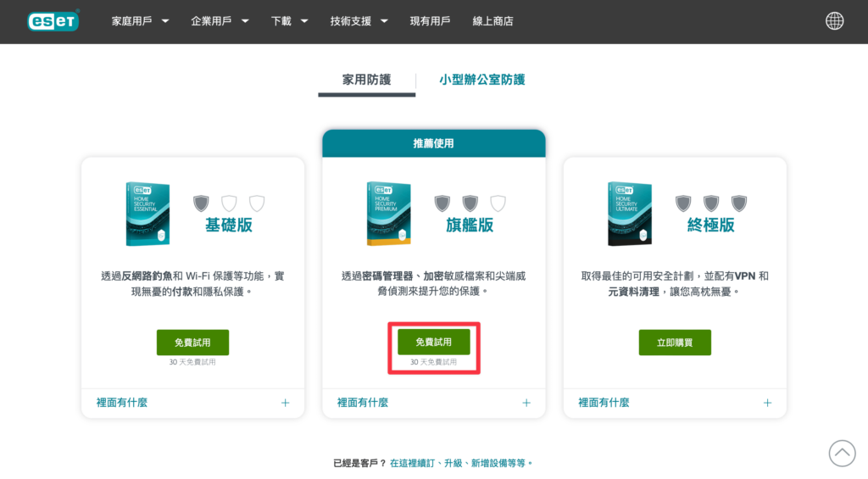Click 30 天免費試用 text under 基礎版
Image resolution: width=868 pixels, height=479 pixels.
pyautogui.click(x=192, y=362)
